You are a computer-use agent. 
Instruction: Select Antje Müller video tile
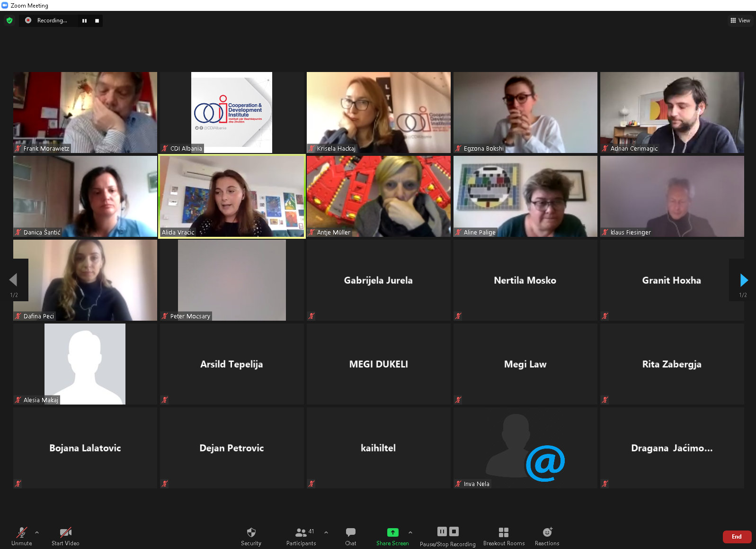[x=379, y=196]
